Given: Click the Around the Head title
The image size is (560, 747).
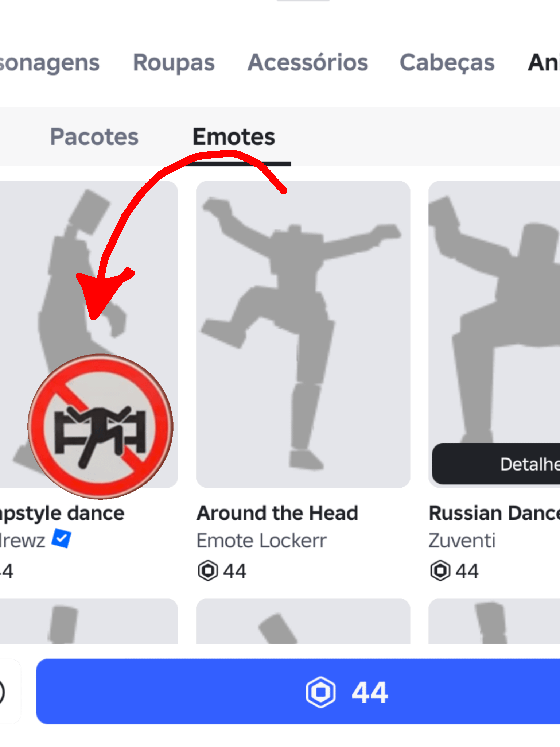Looking at the screenshot, I should point(277,513).
